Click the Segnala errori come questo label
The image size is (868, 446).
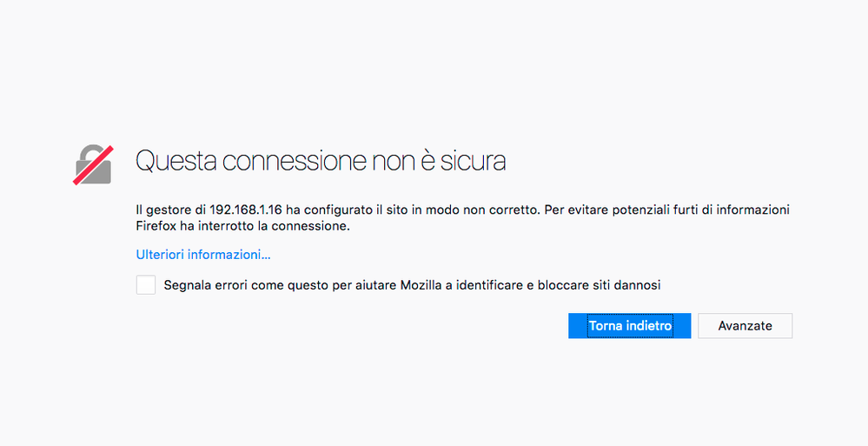coord(413,285)
